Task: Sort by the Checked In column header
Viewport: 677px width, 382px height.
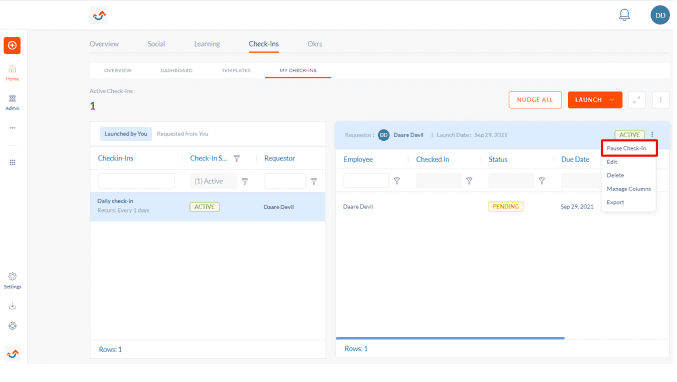Action: (x=432, y=159)
